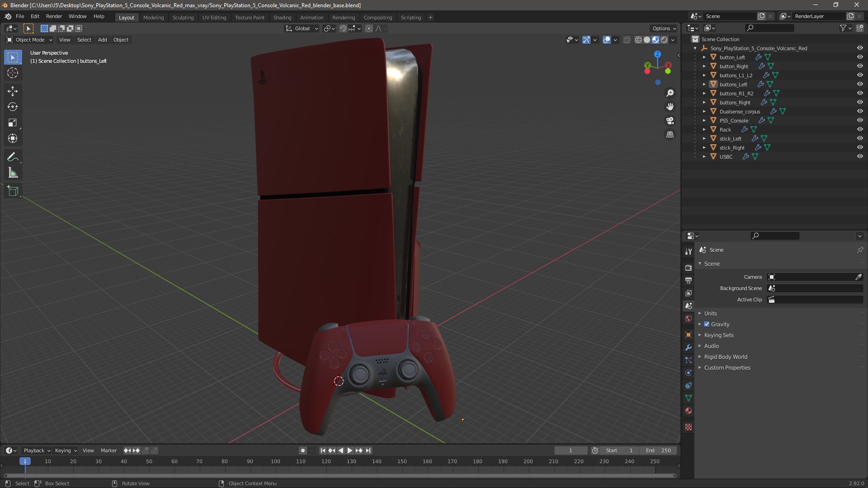Image resolution: width=868 pixels, height=488 pixels.
Task: Open the Physics properties tab
Action: 689,373
